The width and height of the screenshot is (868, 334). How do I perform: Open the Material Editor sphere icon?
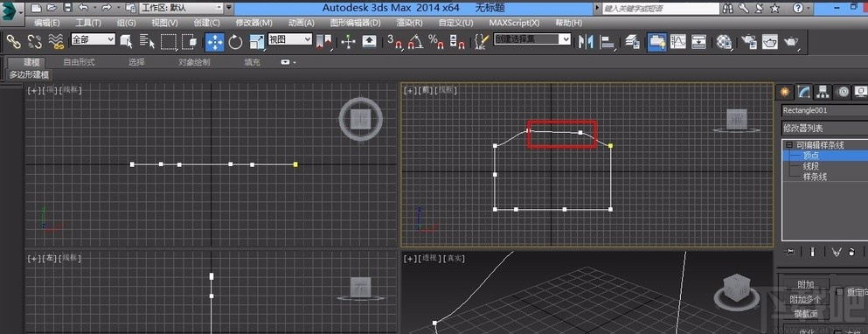pyautogui.click(x=724, y=42)
